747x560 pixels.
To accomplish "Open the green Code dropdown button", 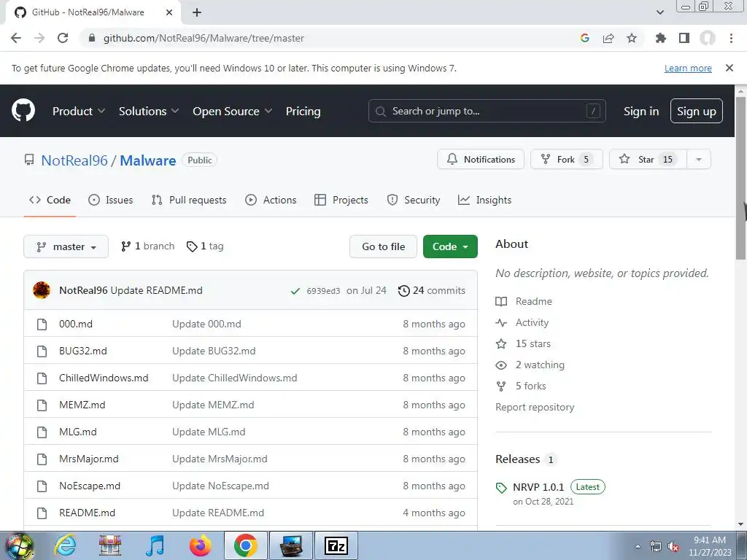I will 450,246.
